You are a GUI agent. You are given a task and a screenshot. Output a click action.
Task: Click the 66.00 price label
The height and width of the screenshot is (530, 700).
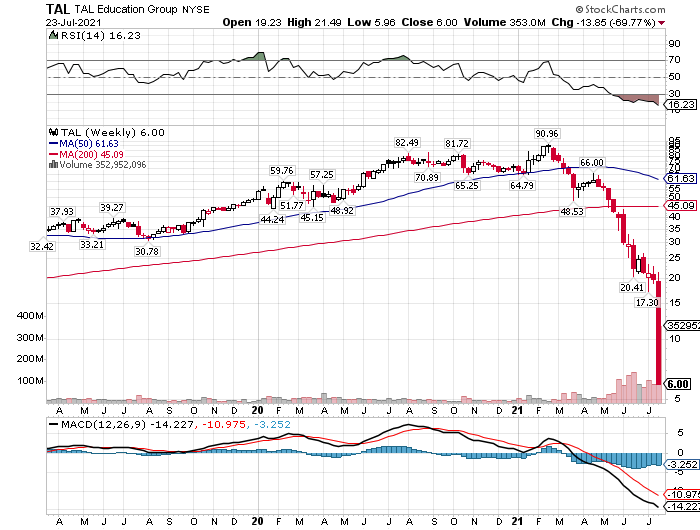592,163
